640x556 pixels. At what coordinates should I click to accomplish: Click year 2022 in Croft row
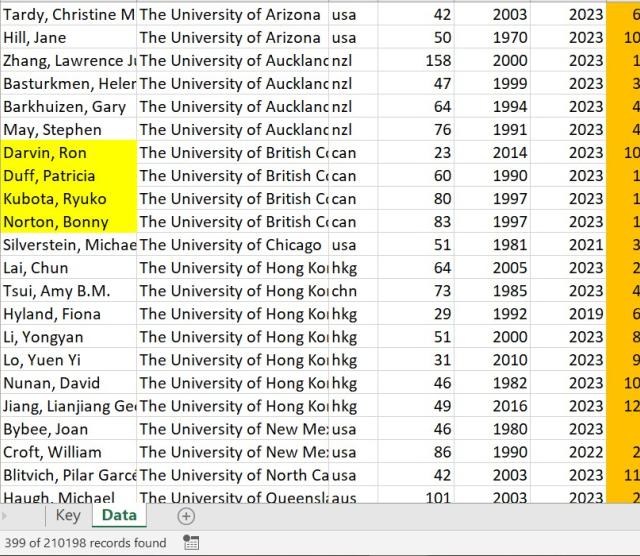[x=569, y=452]
